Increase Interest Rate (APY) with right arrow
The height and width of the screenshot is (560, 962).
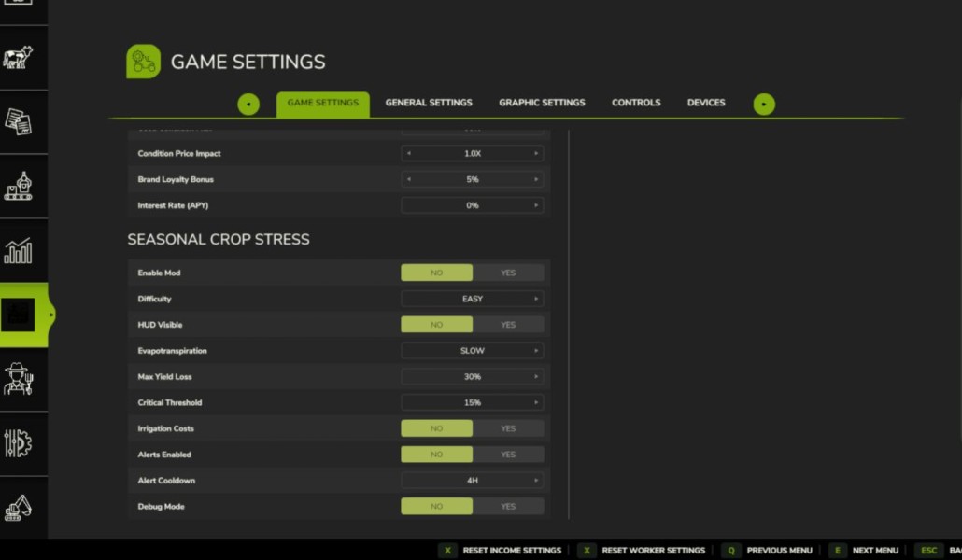click(x=535, y=205)
